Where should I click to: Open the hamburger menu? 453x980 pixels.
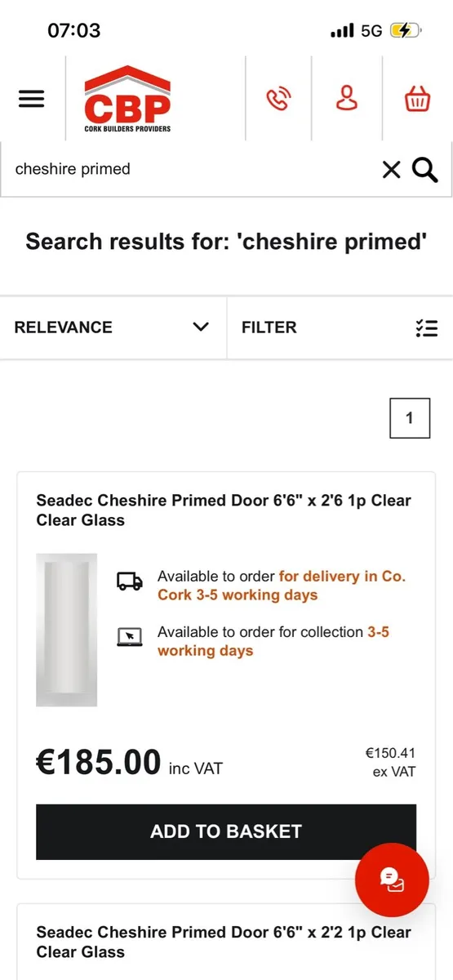[31, 99]
